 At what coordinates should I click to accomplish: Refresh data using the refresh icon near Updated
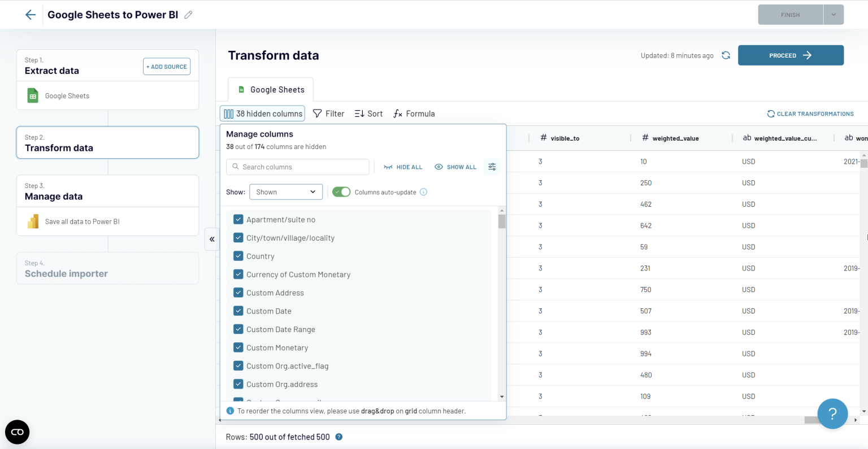pyautogui.click(x=726, y=55)
